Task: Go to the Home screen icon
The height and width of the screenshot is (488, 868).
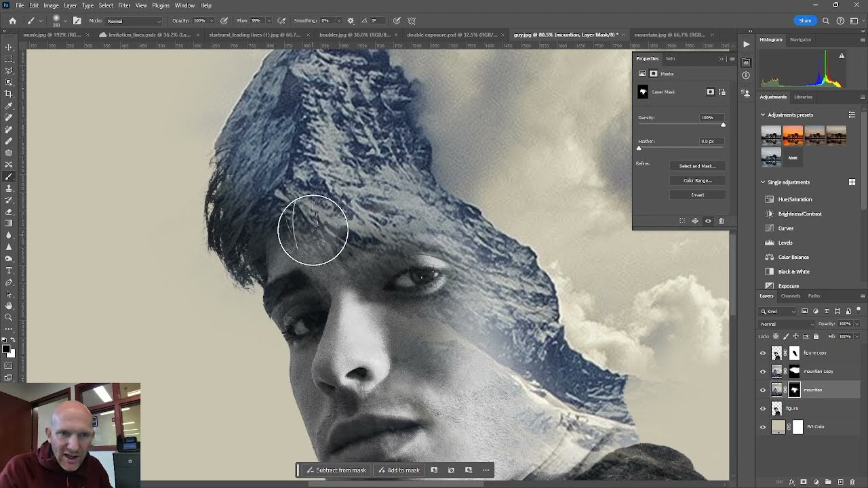Action: coord(12,21)
